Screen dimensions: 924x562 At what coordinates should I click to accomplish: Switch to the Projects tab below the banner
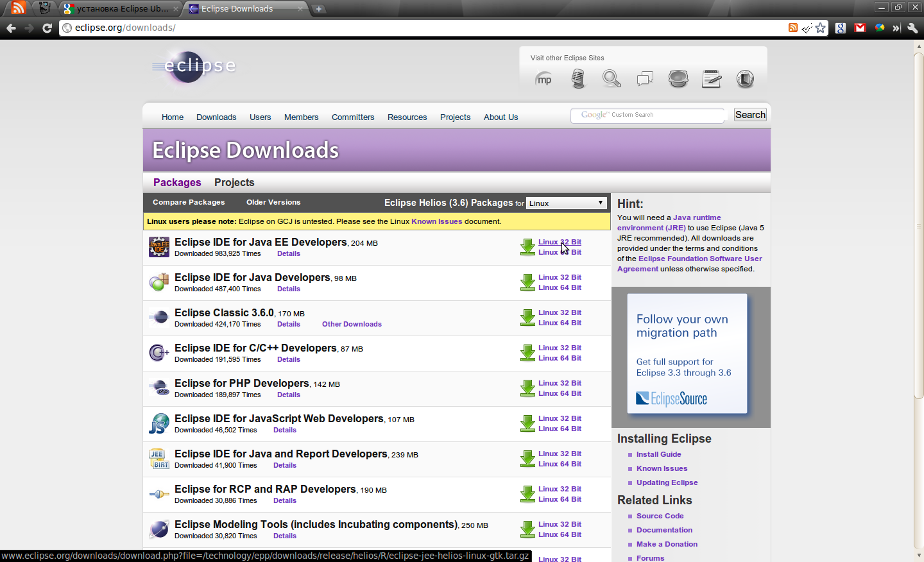point(234,183)
